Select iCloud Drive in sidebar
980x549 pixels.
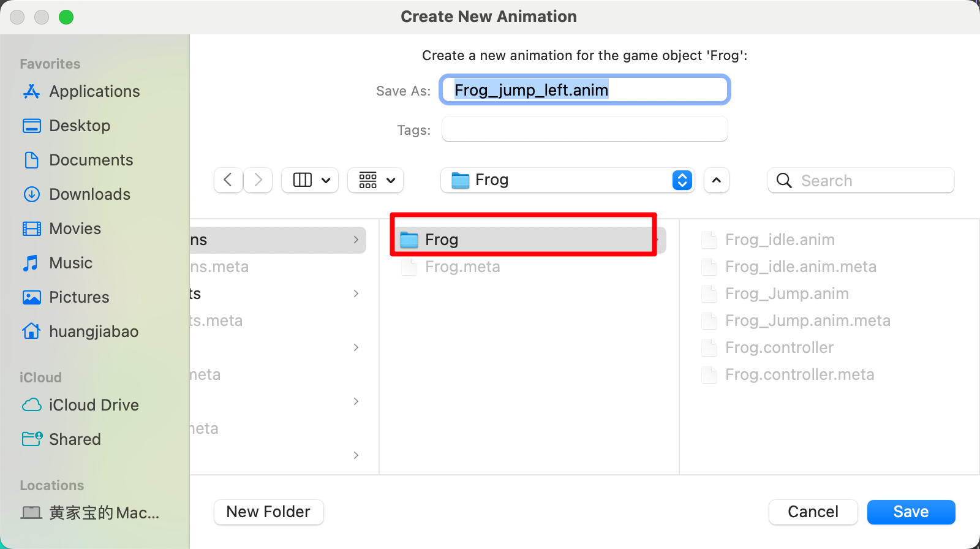80,405
